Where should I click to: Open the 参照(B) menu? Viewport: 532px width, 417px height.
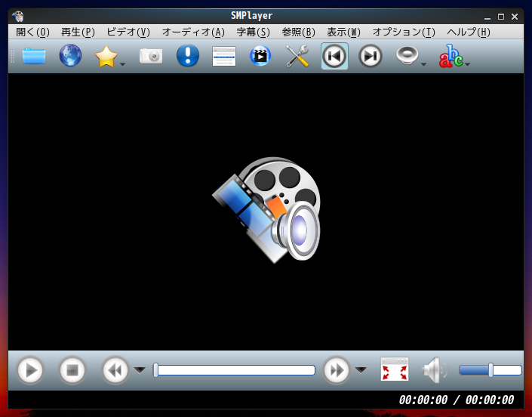tap(299, 32)
